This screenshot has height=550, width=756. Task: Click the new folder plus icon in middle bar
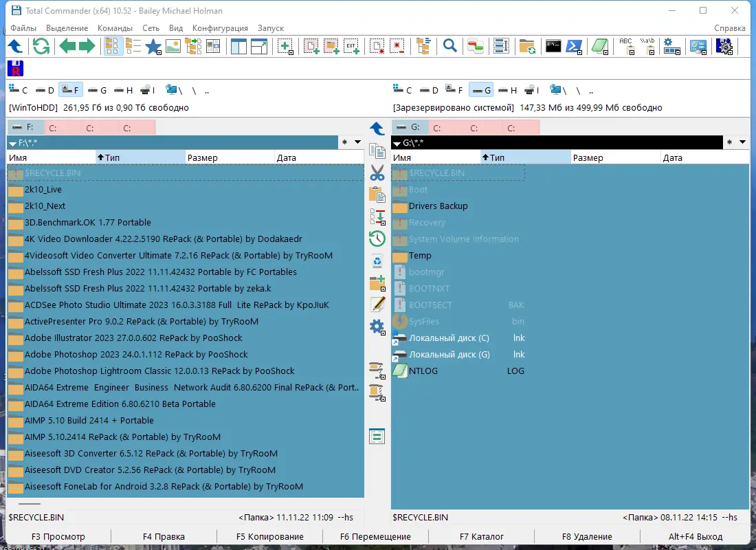(x=377, y=283)
